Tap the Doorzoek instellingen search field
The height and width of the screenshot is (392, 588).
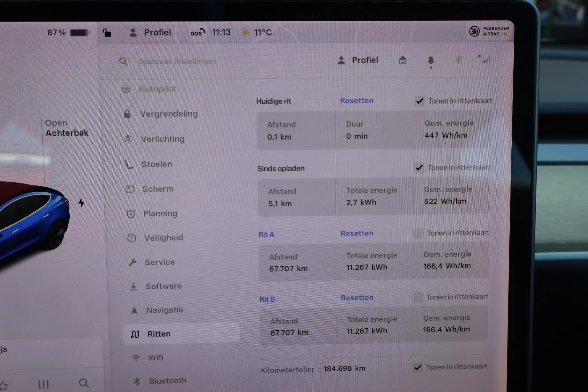(x=177, y=61)
